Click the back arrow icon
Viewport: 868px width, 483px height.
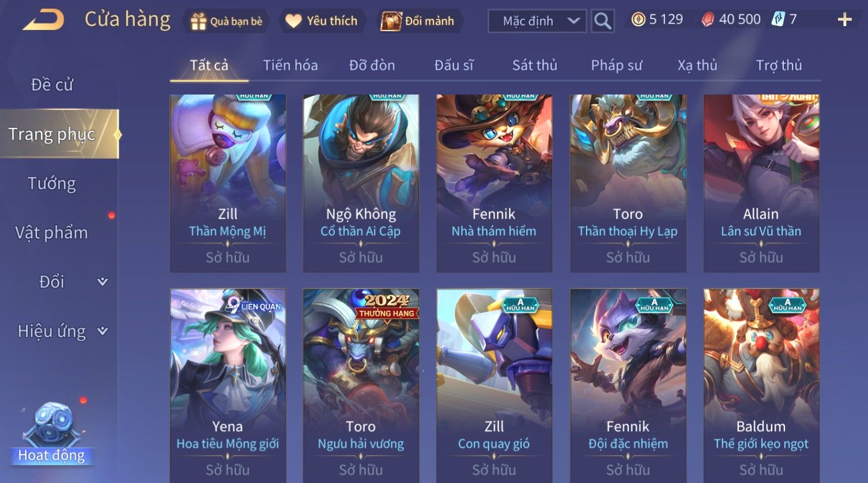tap(43, 21)
